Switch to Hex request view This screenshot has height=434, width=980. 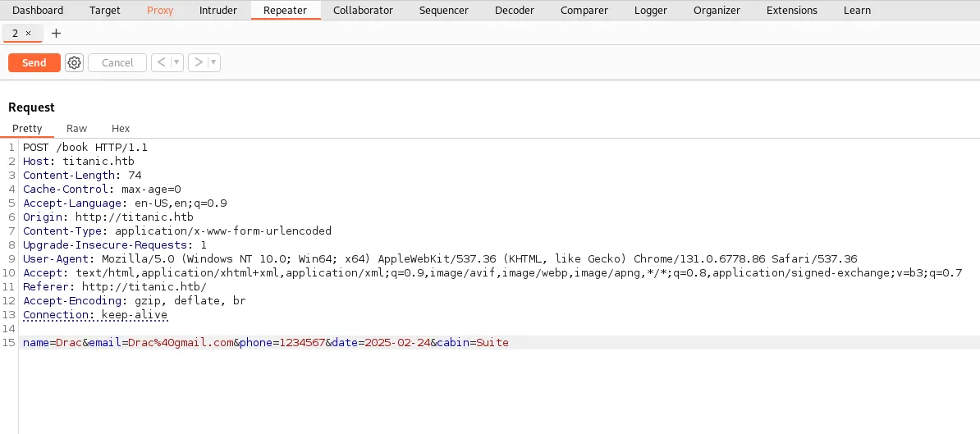121,128
